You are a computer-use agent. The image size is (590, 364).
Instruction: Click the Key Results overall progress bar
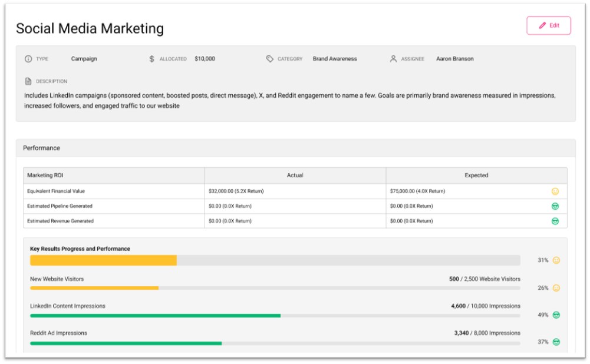(x=275, y=260)
